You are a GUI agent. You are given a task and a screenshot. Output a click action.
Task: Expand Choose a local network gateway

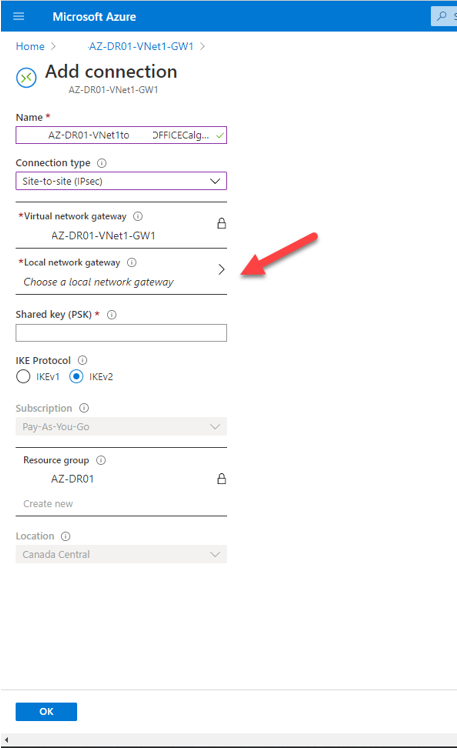tap(121, 272)
